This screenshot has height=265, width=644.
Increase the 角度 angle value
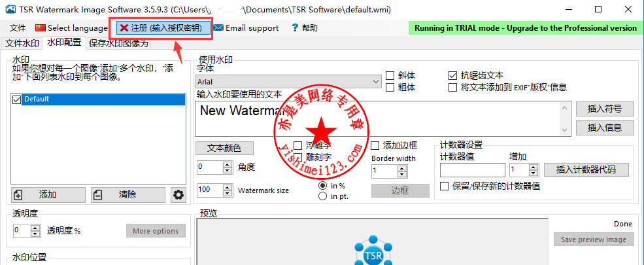[x=228, y=164]
